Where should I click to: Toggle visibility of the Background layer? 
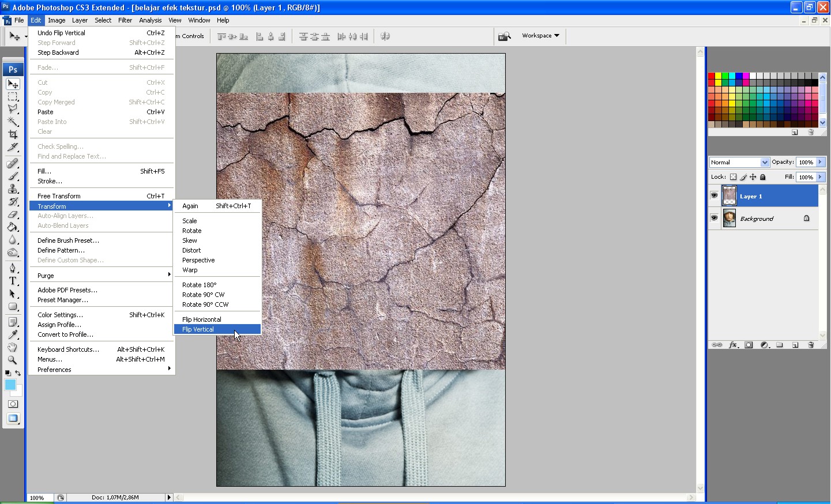coord(715,219)
